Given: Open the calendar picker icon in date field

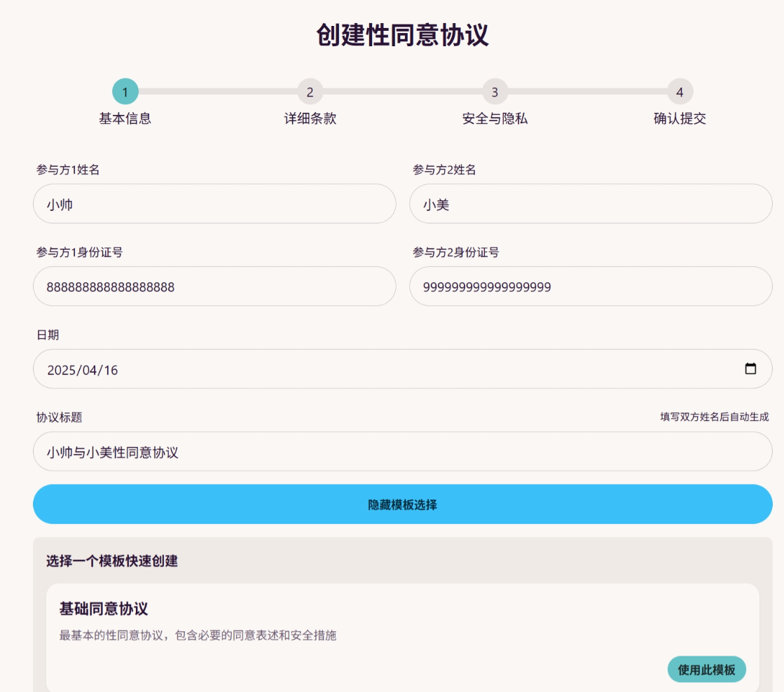Looking at the screenshot, I should (750, 369).
